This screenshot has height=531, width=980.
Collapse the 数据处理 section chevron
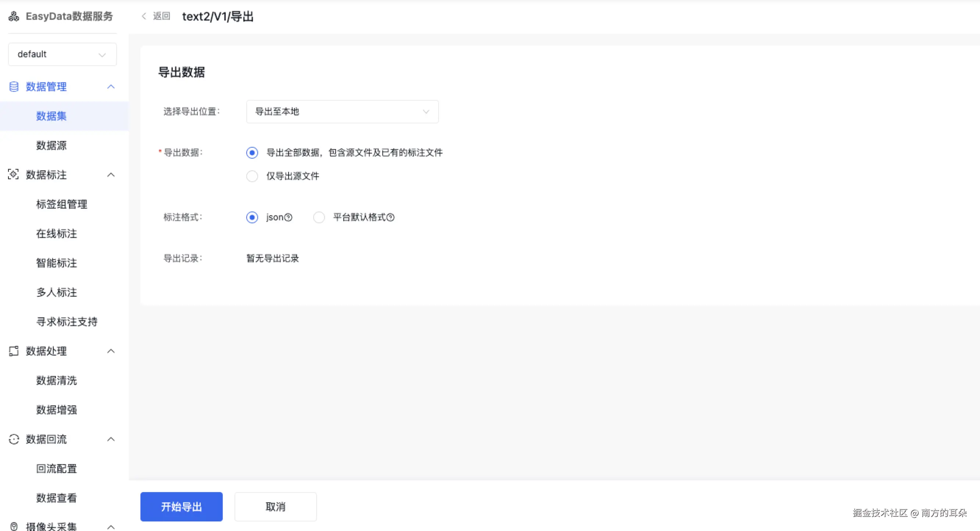click(111, 351)
